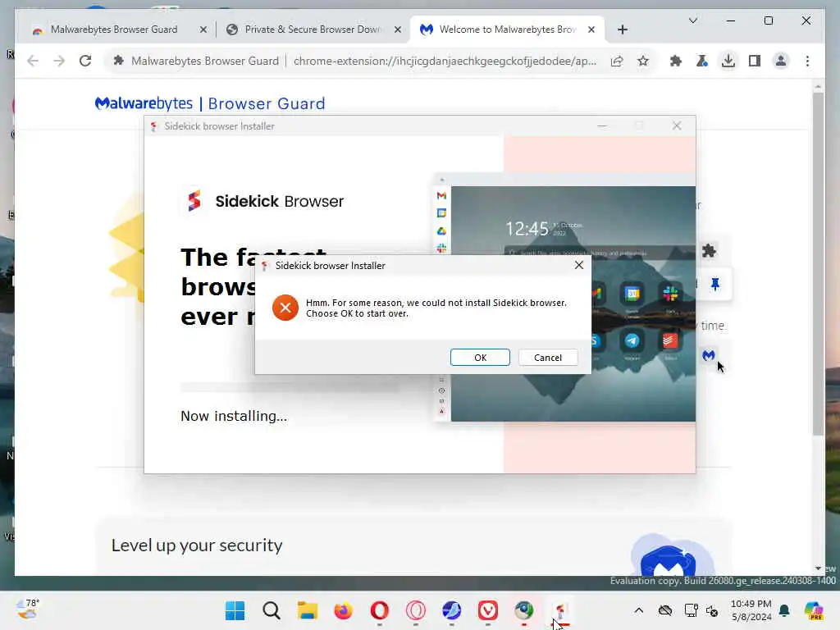Close the Malwarebytes Browser Guard tab
The width and height of the screenshot is (840, 630).
(x=203, y=30)
